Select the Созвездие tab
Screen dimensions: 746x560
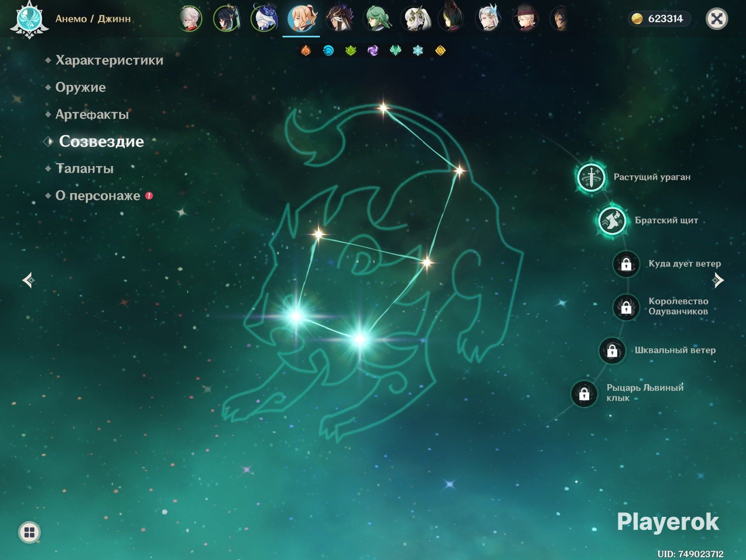(x=101, y=142)
